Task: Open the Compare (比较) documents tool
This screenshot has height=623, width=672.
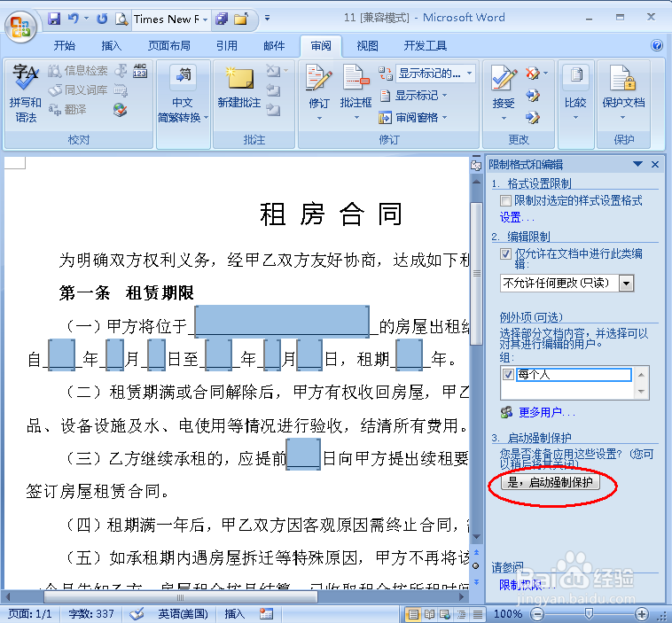Action: [x=575, y=92]
